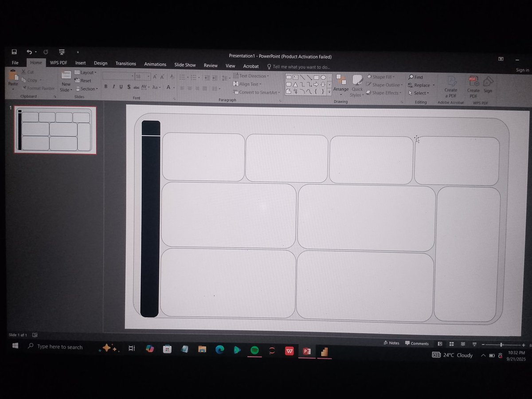Switch to the Insert tab
The width and height of the screenshot is (532, 399).
[x=80, y=63]
